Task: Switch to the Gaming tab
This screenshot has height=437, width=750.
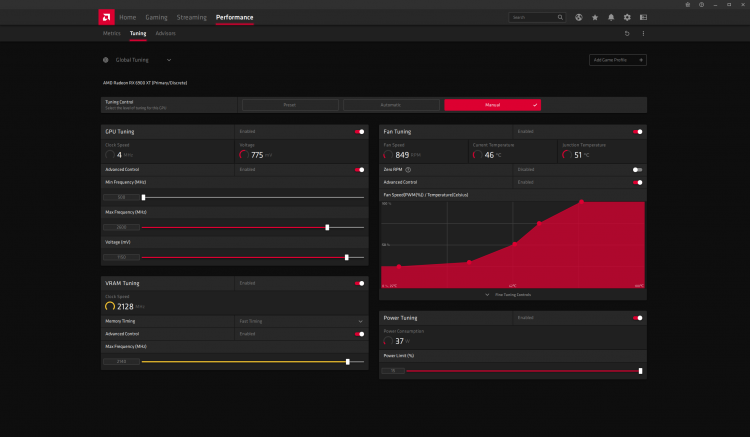Action: (x=156, y=17)
